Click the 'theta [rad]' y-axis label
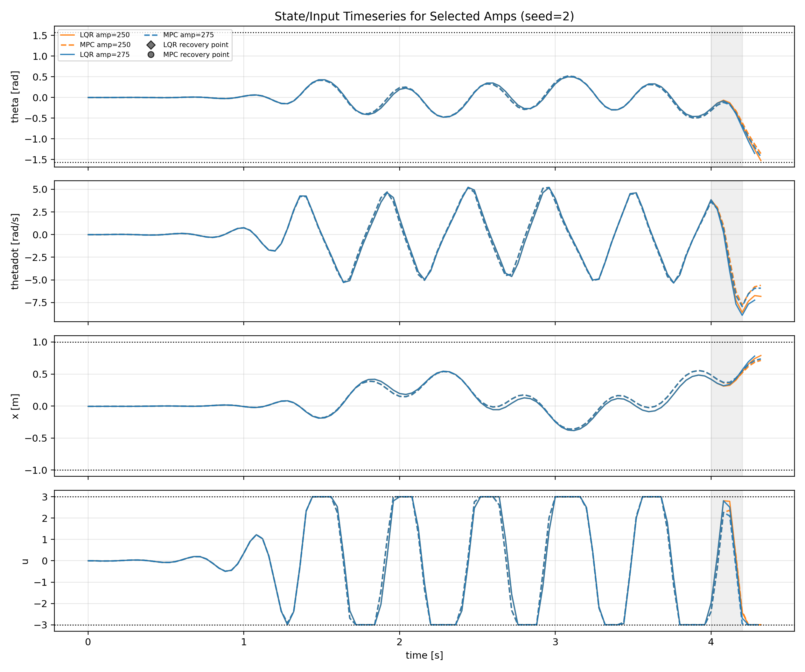 click(15, 97)
